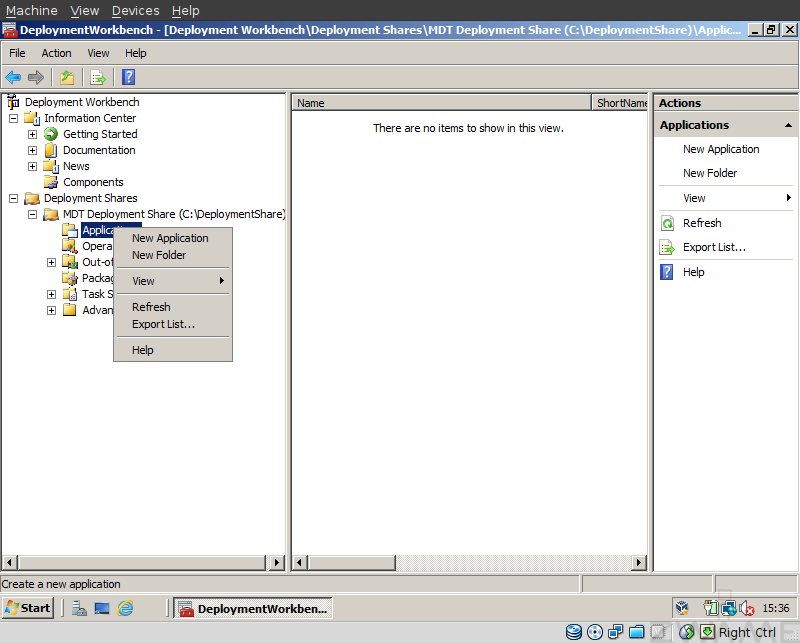Expand the Task Sequences node

coord(52,294)
